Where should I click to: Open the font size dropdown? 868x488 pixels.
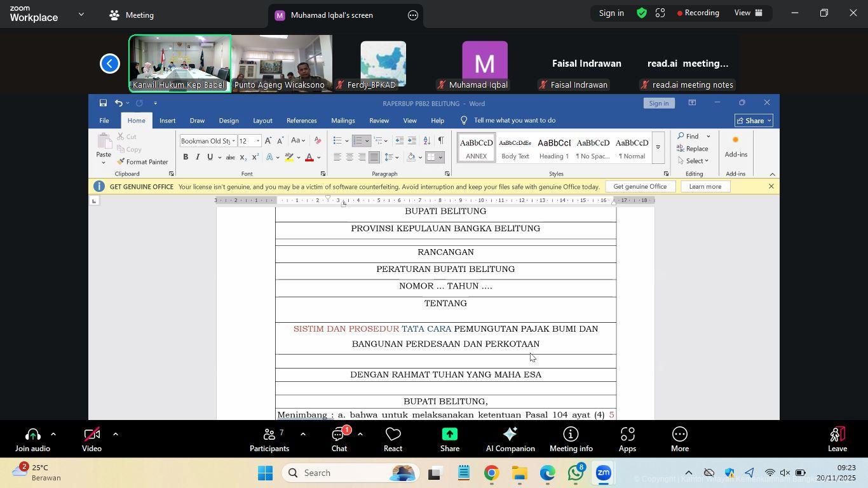pos(257,141)
